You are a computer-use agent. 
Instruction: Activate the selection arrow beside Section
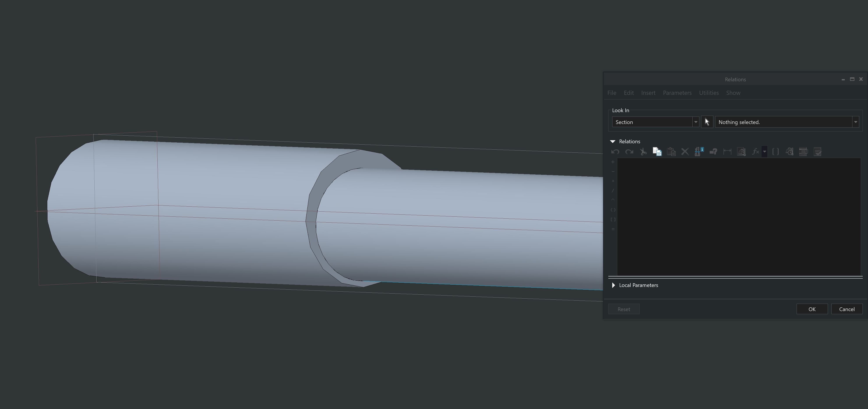[x=707, y=122]
